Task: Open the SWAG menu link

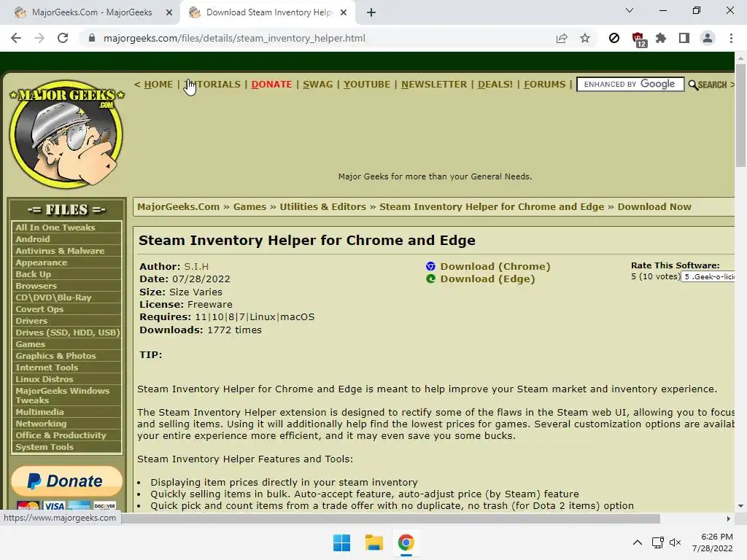Action: [x=318, y=85]
